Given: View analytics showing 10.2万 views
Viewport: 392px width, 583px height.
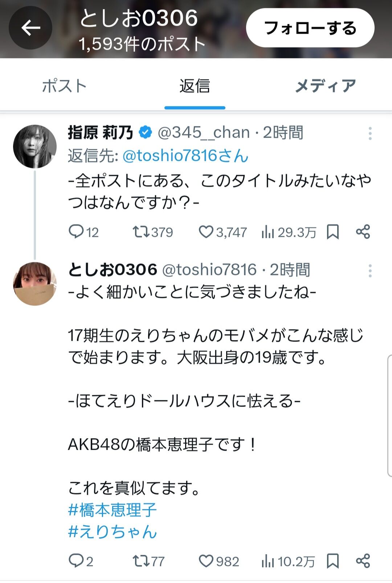Looking at the screenshot, I should click(288, 562).
